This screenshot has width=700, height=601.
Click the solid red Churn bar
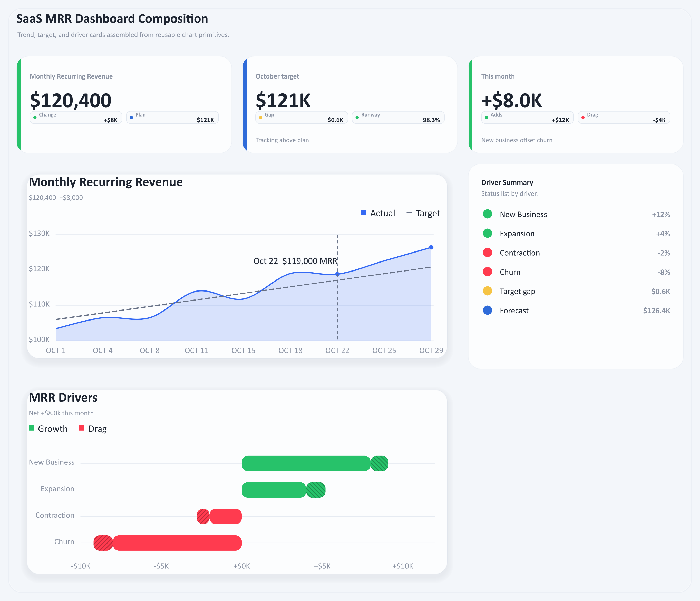tap(177, 543)
